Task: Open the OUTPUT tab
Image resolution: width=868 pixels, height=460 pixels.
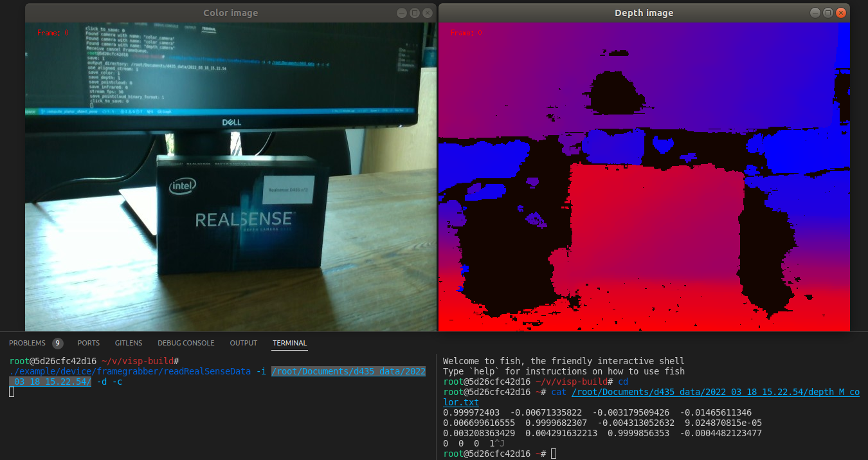Action: (243, 343)
